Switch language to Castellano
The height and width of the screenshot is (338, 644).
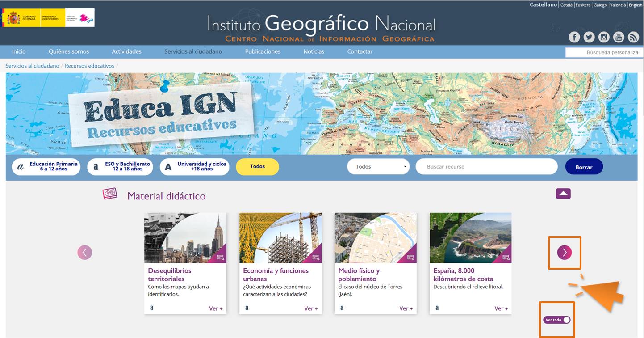click(x=543, y=4)
